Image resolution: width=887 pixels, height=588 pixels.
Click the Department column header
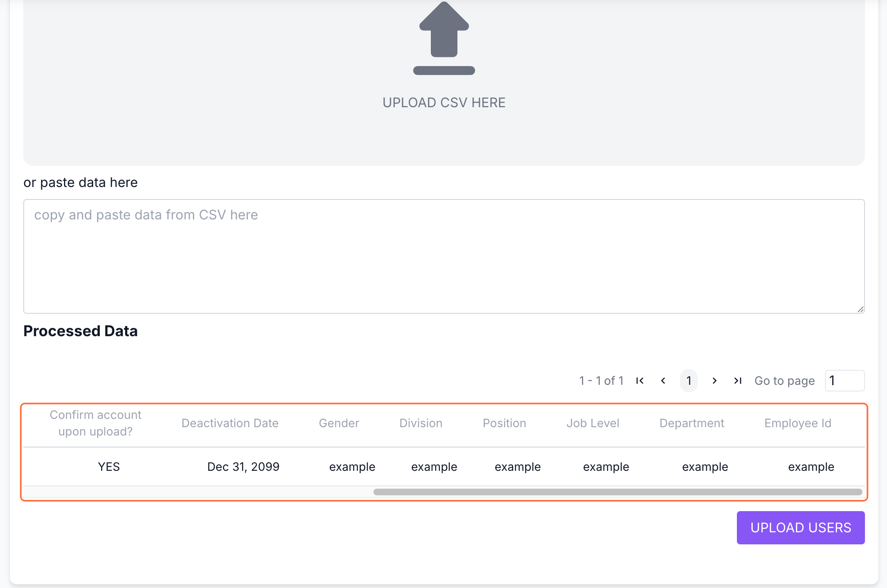pyautogui.click(x=692, y=423)
